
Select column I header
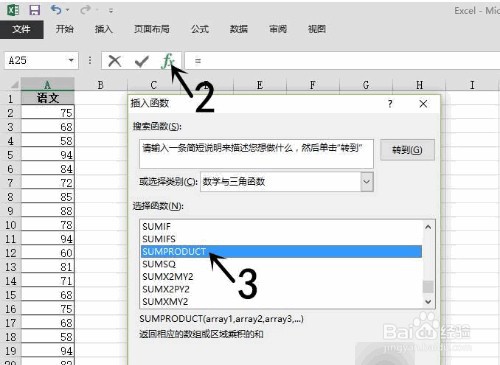pyautogui.click(x=472, y=85)
